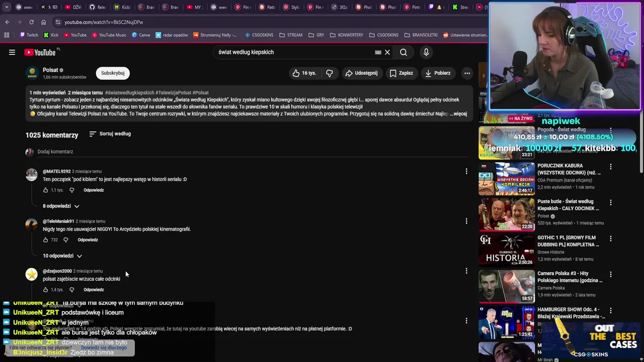Image resolution: width=644 pixels, height=362 pixels.
Task: Dislike the comment by @MATEL9292
Action: pyautogui.click(x=71, y=190)
